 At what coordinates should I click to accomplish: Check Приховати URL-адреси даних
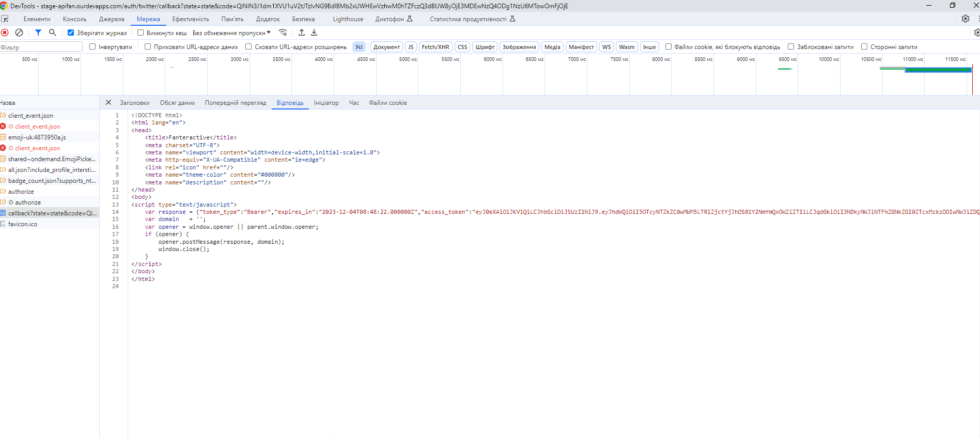click(148, 46)
